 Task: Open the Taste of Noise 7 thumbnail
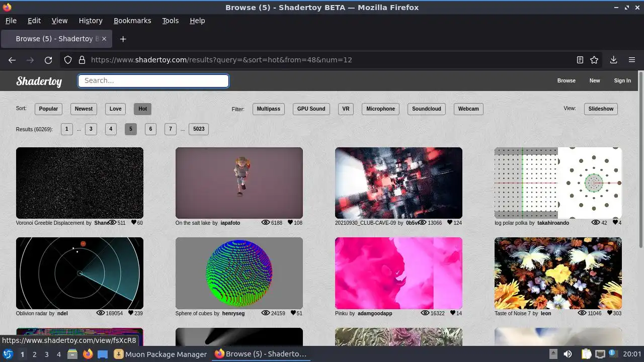tap(558, 274)
